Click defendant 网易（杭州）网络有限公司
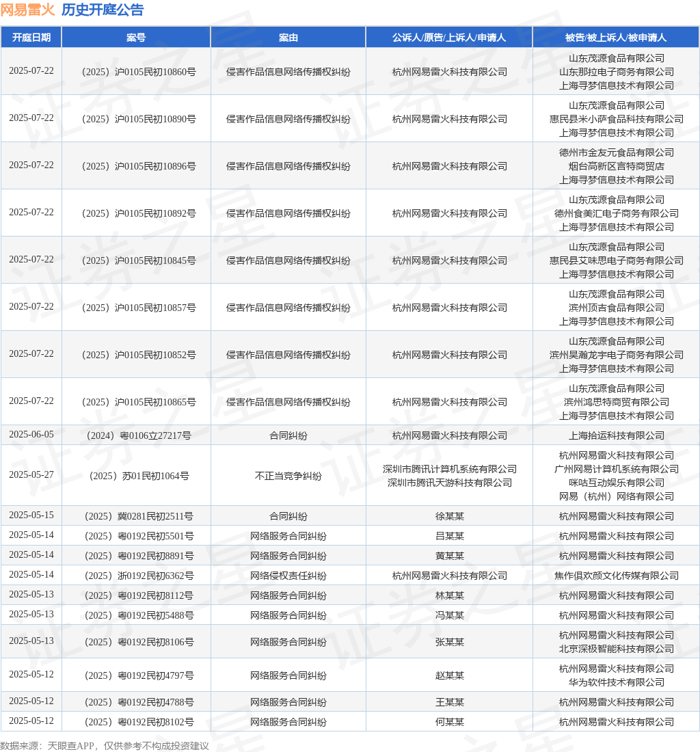Screen dimensions: 700x752 (x=617, y=496)
